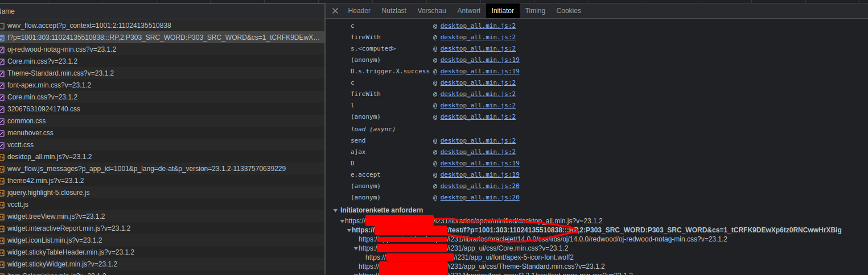868x275 pixels.
Task: Close the request details panel
Action: point(335,11)
